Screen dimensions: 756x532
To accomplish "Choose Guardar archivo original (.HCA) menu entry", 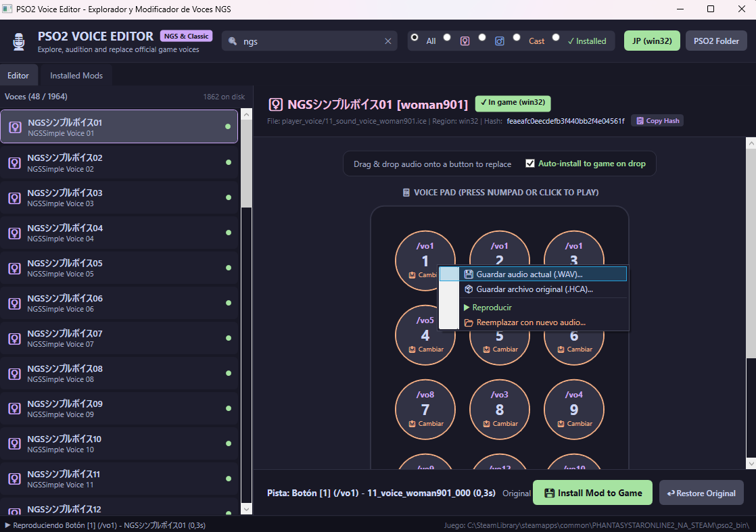I will point(533,289).
